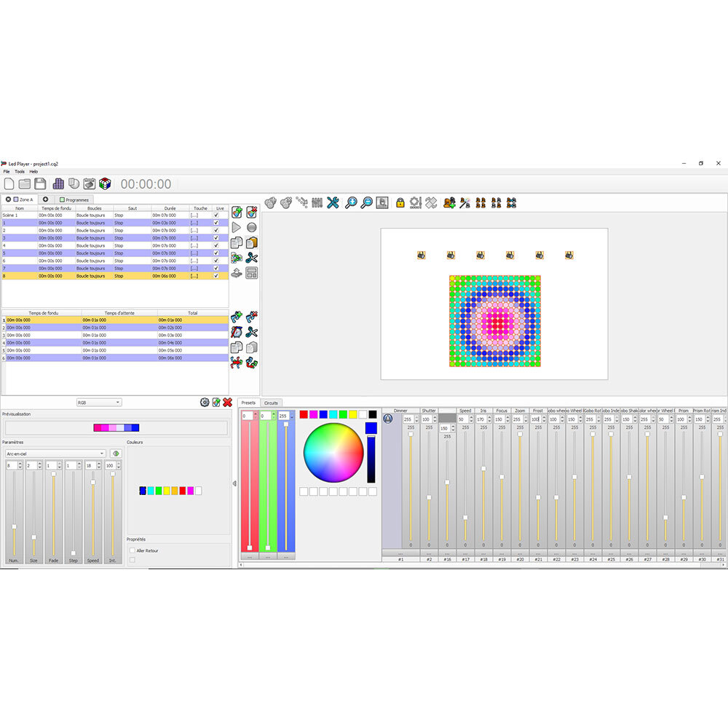
Task: Click the blue wrench and screwdriver icon
Action: (x=333, y=202)
